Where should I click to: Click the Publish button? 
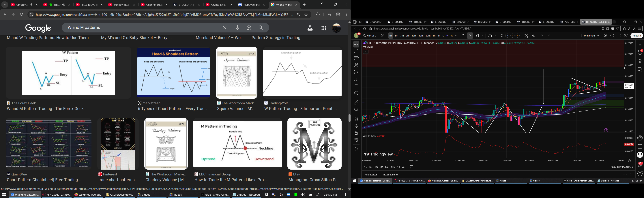point(636,36)
